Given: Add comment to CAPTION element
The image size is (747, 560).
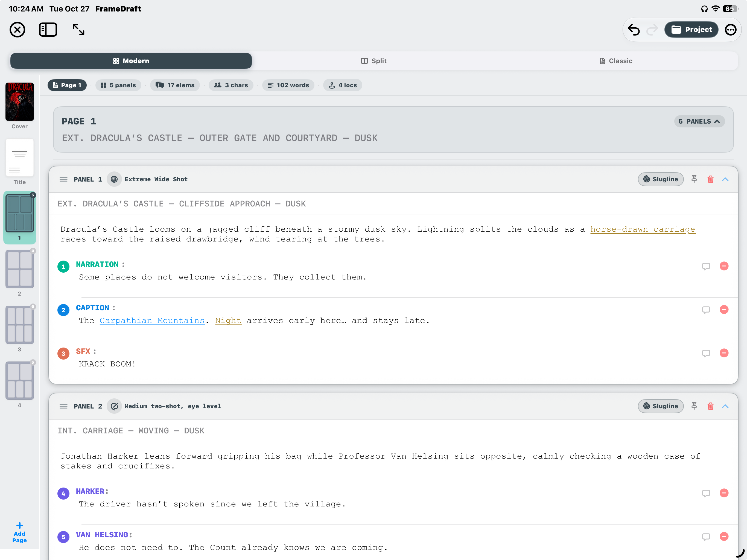Looking at the screenshot, I should 706,310.
